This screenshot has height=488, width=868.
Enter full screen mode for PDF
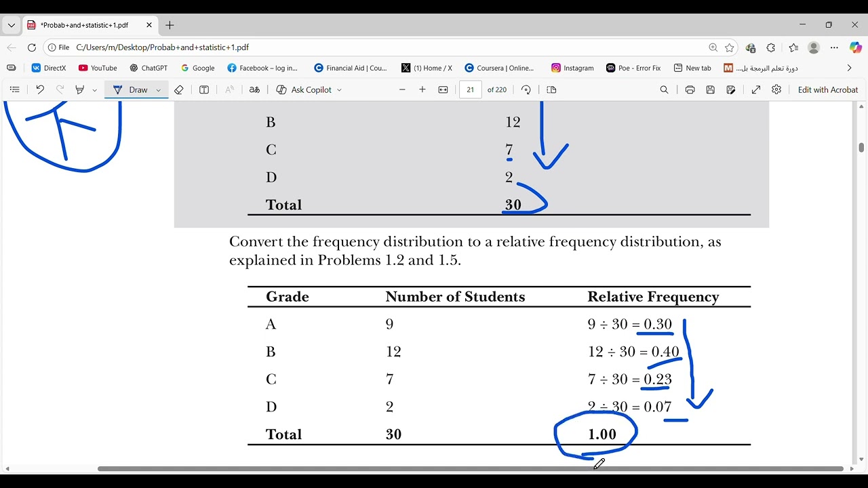[x=756, y=89]
